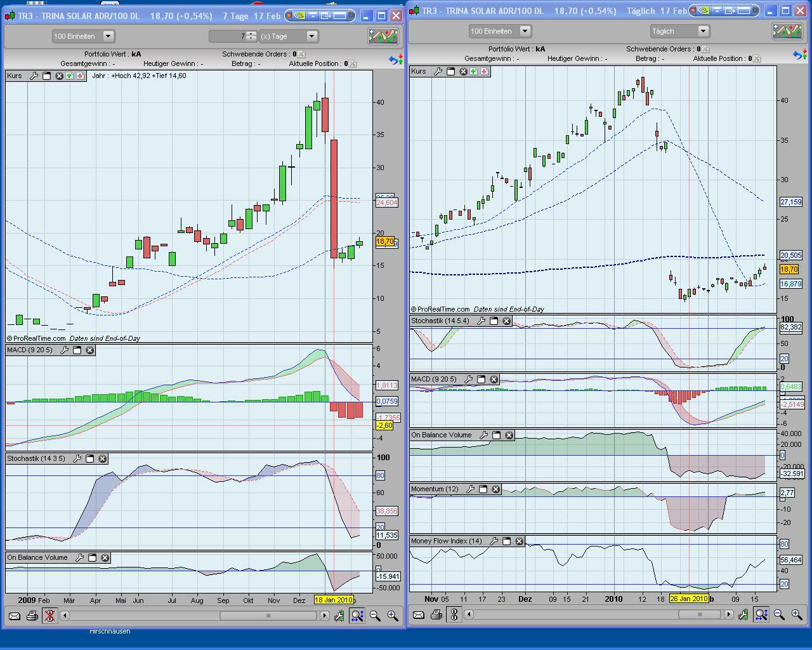This screenshot has width=812, height=650.
Task: Open the print dialog in the left chart
Action: coord(32,616)
